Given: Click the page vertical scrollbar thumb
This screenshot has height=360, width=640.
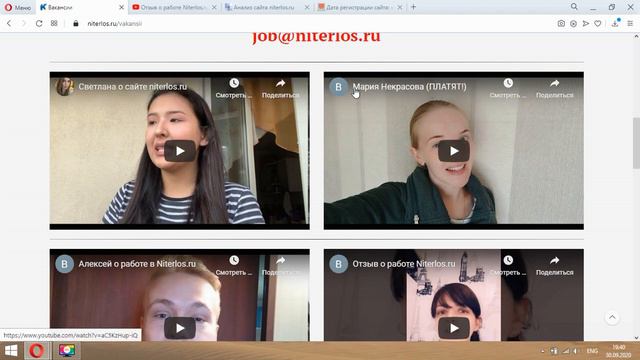Looking at the screenshot, I should click(x=636, y=143).
